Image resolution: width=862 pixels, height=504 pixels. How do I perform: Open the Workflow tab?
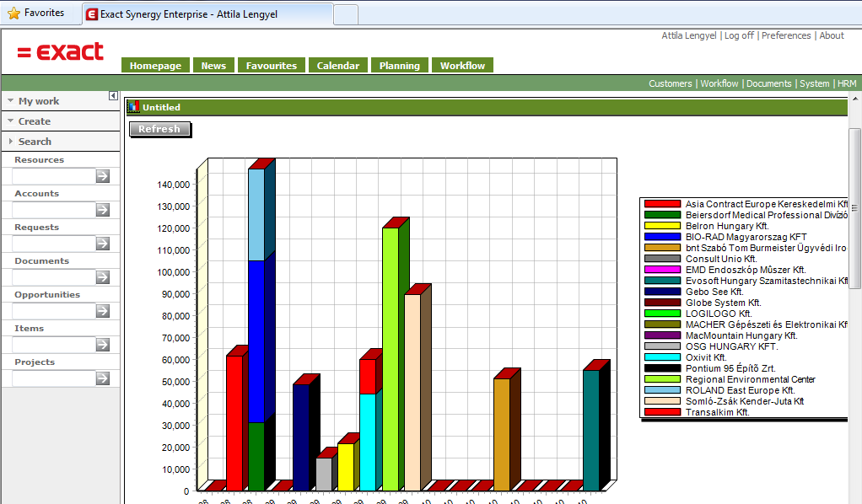point(462,66)
